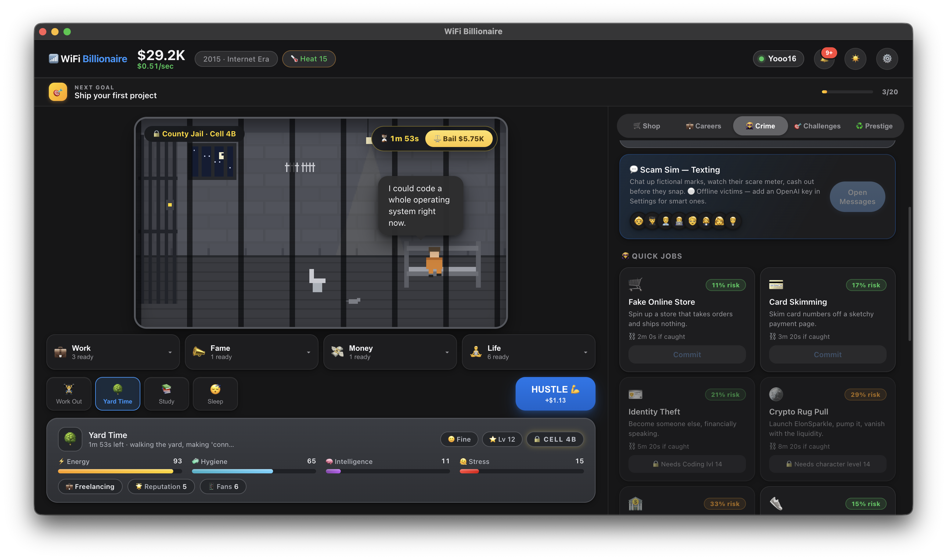947x560 pixels.
Task: Click the Heat 15 indicator
Action: coord(309,59)
